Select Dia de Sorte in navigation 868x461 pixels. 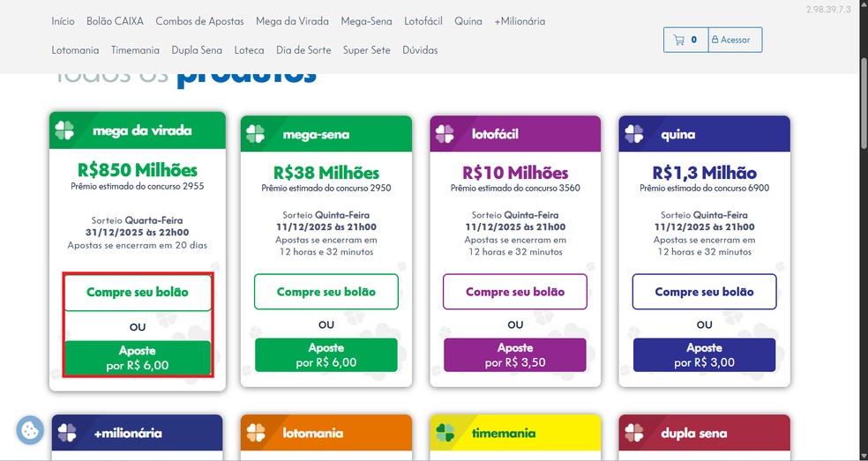tap(303, 50)
